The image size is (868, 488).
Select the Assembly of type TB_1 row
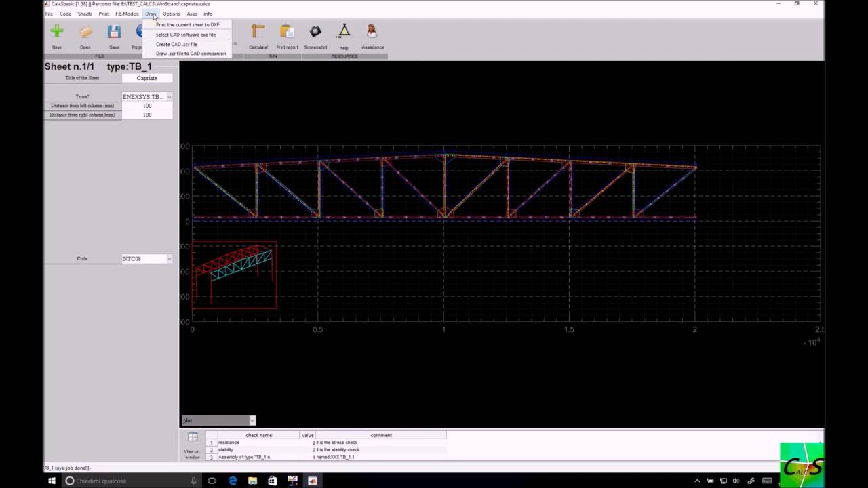(x=325, y=457)
